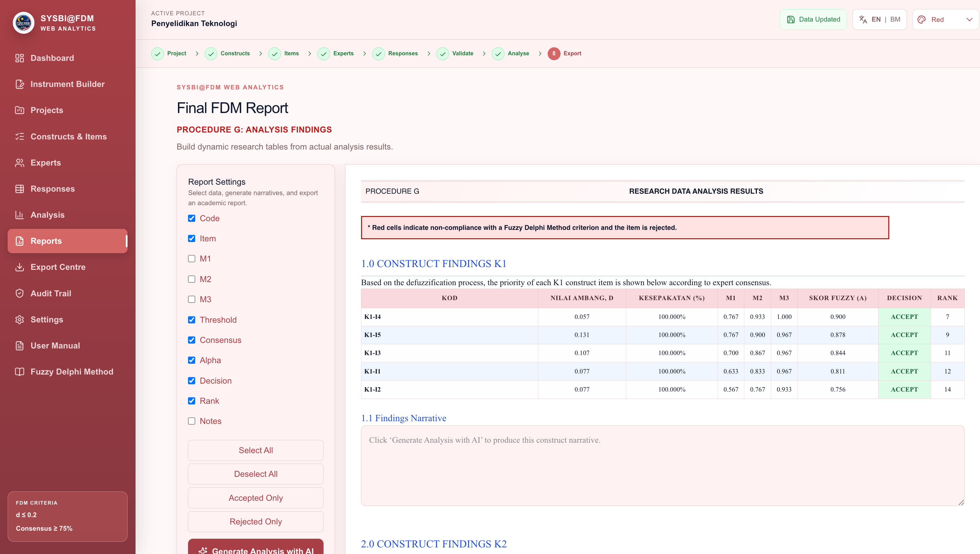The height and width of the screenshot is (554, 980).
Task: Switch language to BM
Action: (x=895, y=19)
